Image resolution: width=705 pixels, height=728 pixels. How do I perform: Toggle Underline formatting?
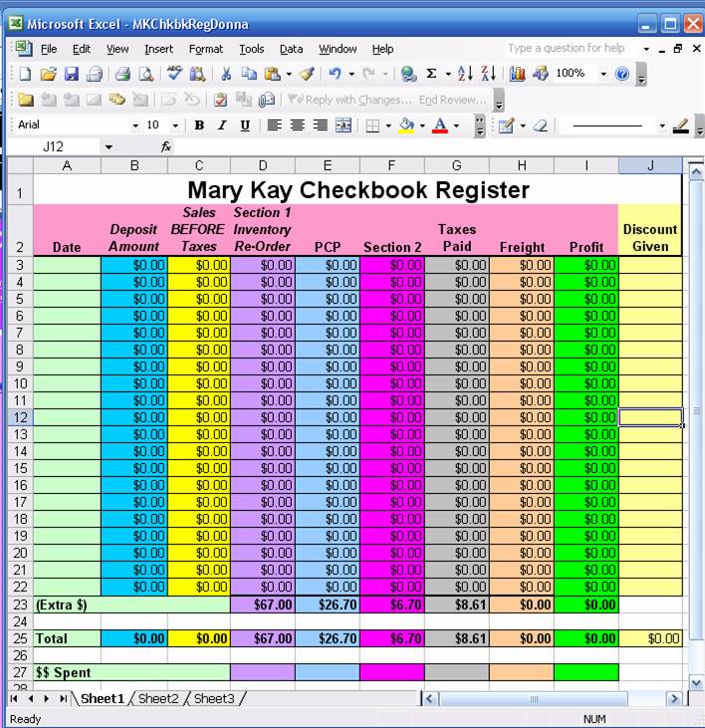(245, 124)
